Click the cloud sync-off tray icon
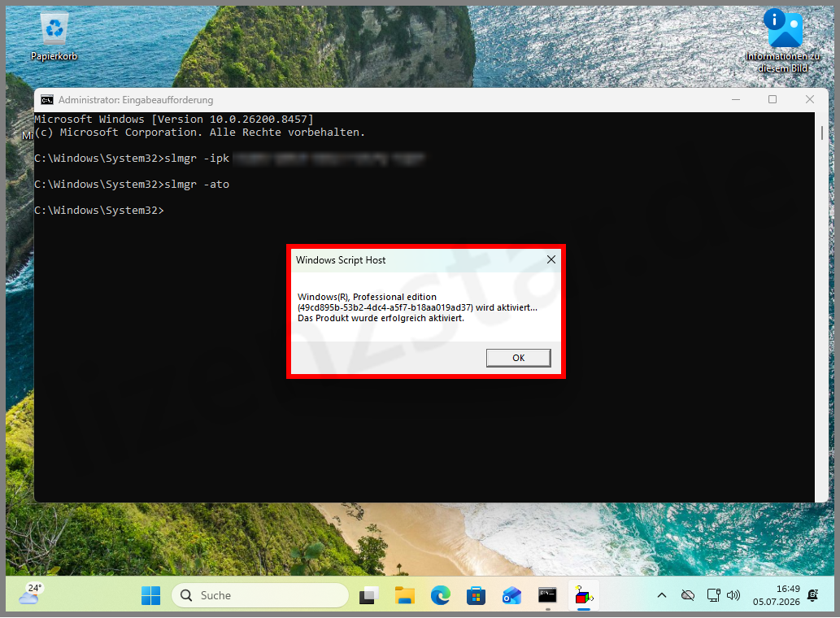The width and height of the screenshot is (840, 618). (x=688, y=595)
